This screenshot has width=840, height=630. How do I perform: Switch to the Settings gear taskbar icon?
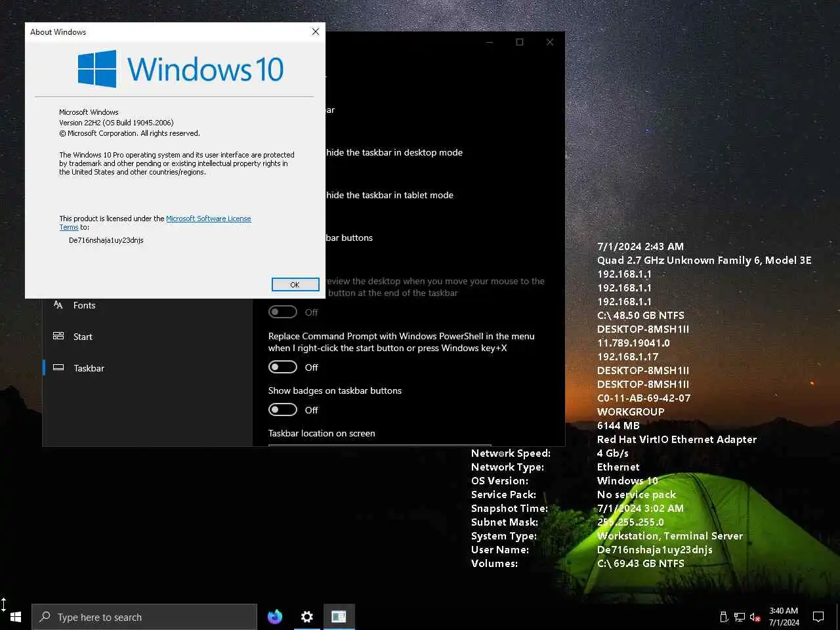[306, 617]
